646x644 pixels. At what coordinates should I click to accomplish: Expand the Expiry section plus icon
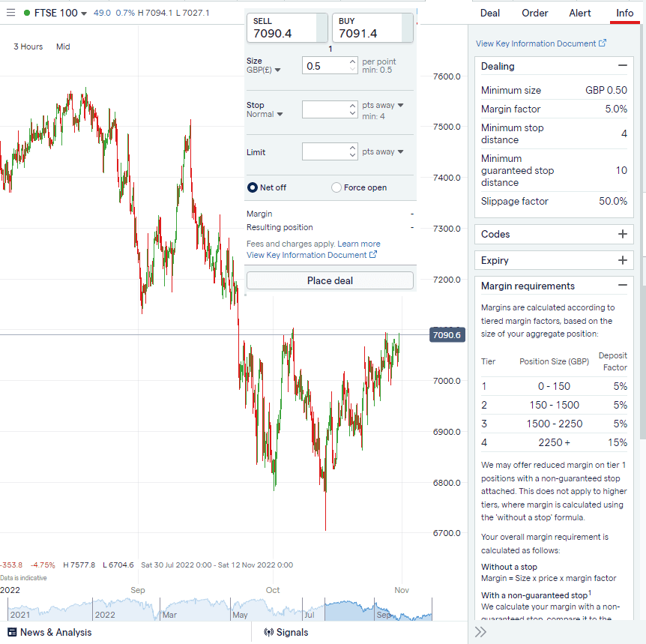(x=622, y=260)
